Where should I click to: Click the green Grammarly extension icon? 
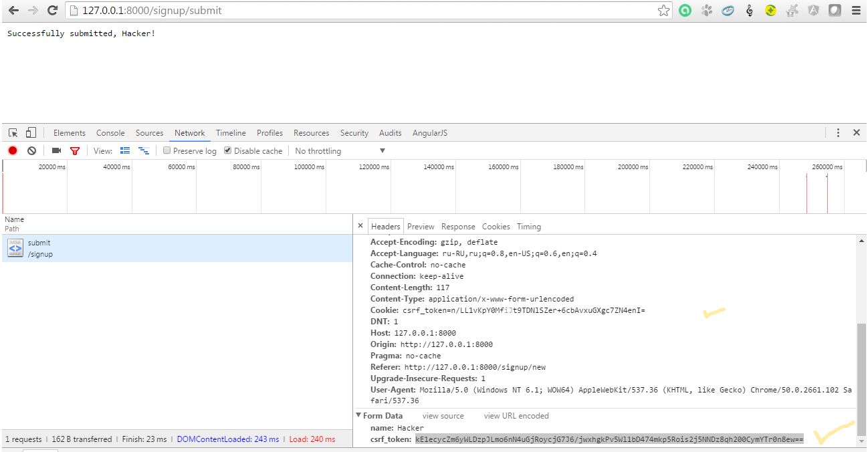(685, 11)
